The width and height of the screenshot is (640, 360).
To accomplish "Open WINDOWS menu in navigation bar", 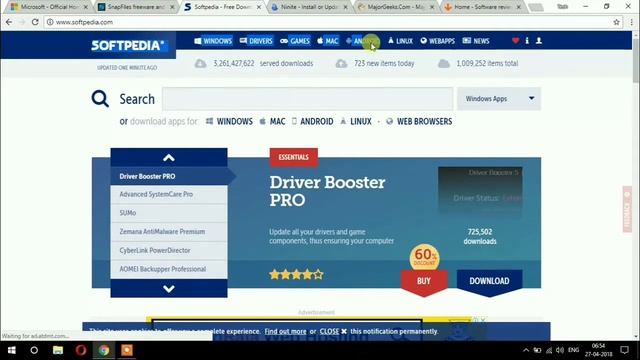I will coord(213,41).
